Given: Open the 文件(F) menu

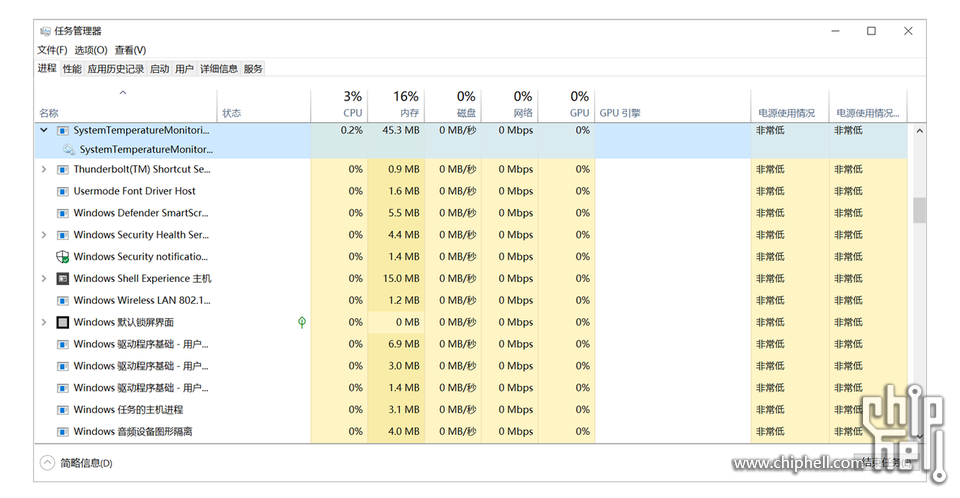Looking at the screenshot, I should (52, 50).
